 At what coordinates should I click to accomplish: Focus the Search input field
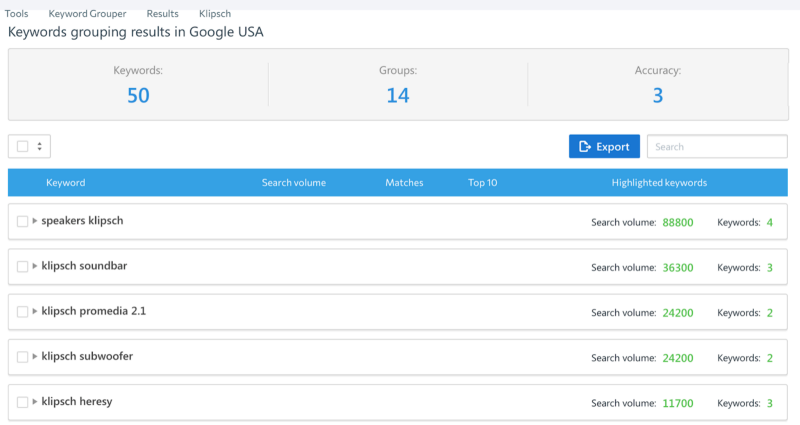point(717,146)
